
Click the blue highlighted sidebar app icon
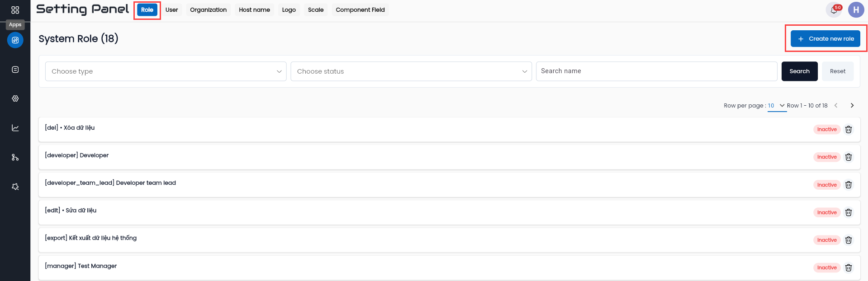(x=15, y=40)
